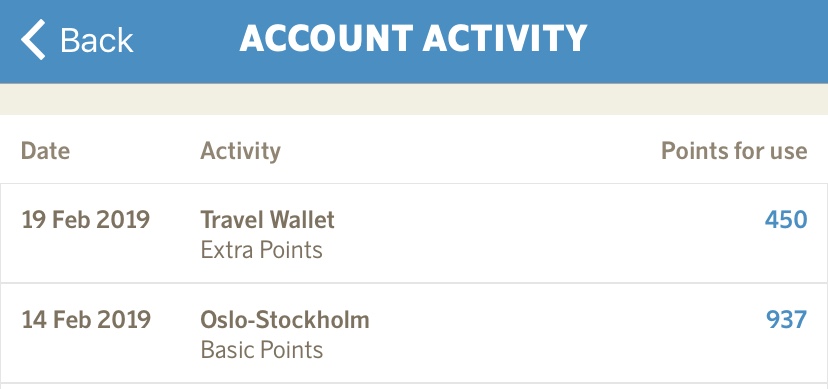View the 450 points value
This screenshot has width=828, height=389.
pyautogui.click(x=786, y=220)
